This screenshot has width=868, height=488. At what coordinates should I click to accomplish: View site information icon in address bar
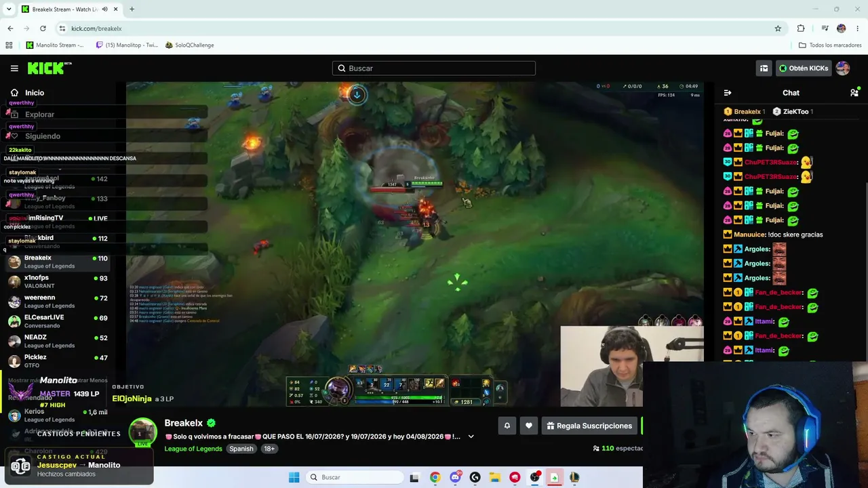tap(62, 28)
